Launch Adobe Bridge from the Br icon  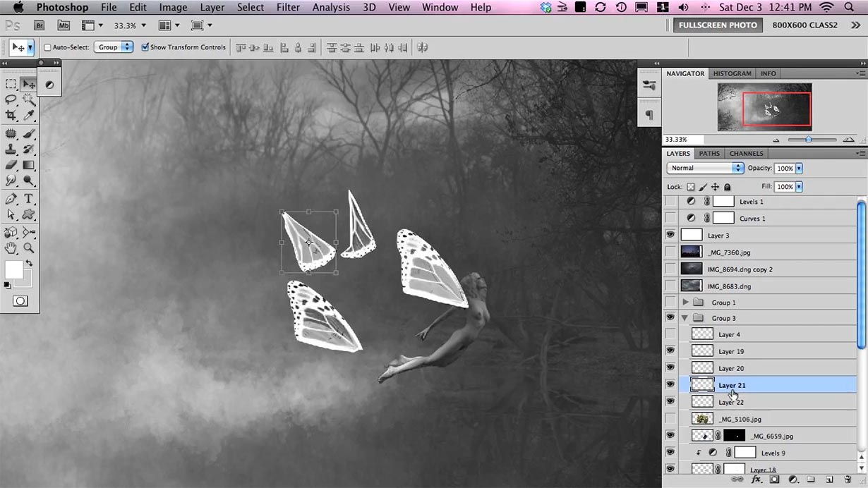tap(40, 25)
